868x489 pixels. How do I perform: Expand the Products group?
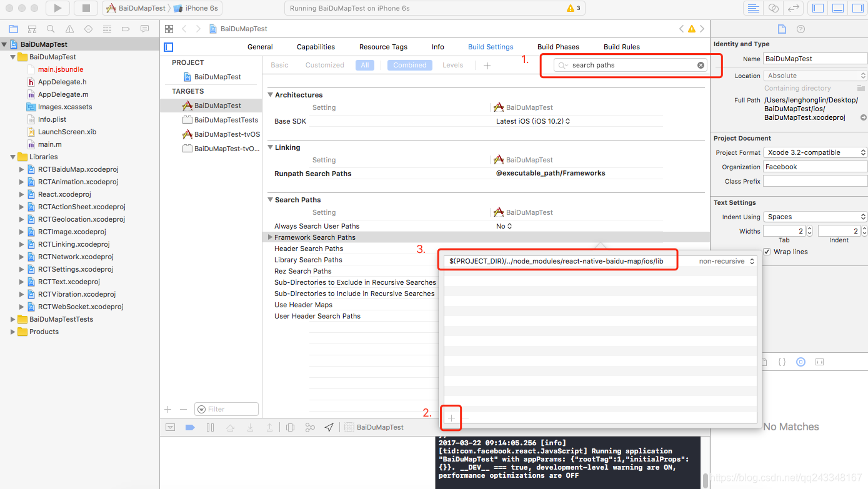13,332
